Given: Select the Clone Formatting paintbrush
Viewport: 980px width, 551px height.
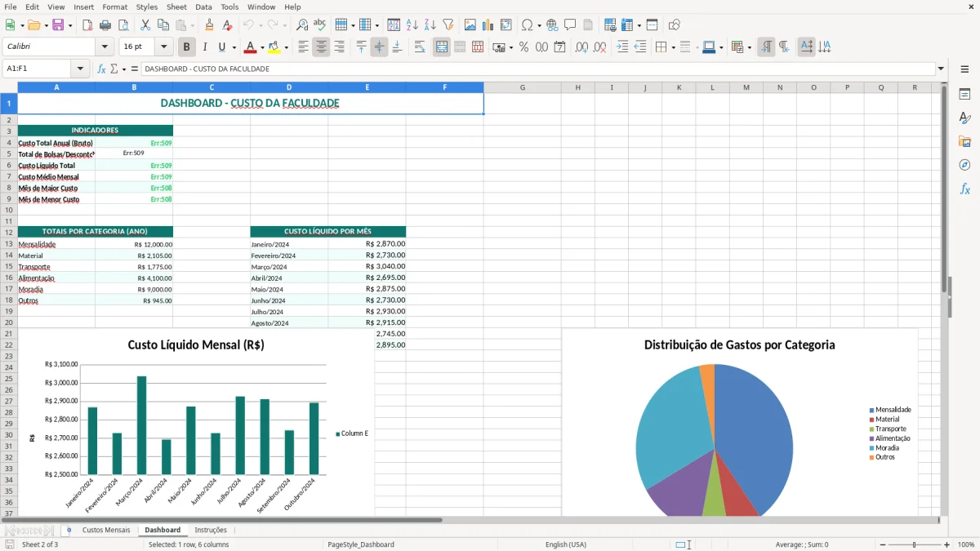Looking at the screenshot, I should coord(210,25).
